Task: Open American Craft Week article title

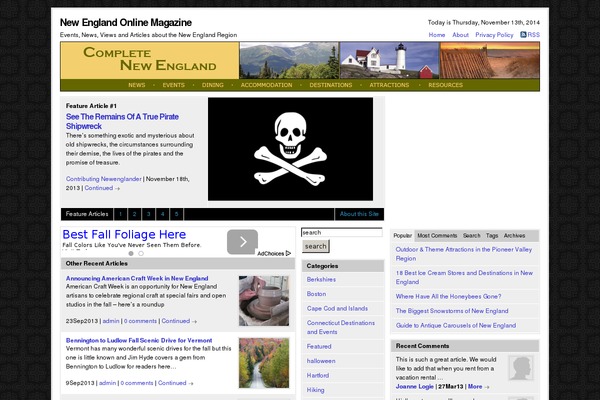Action: pos(137,278)
